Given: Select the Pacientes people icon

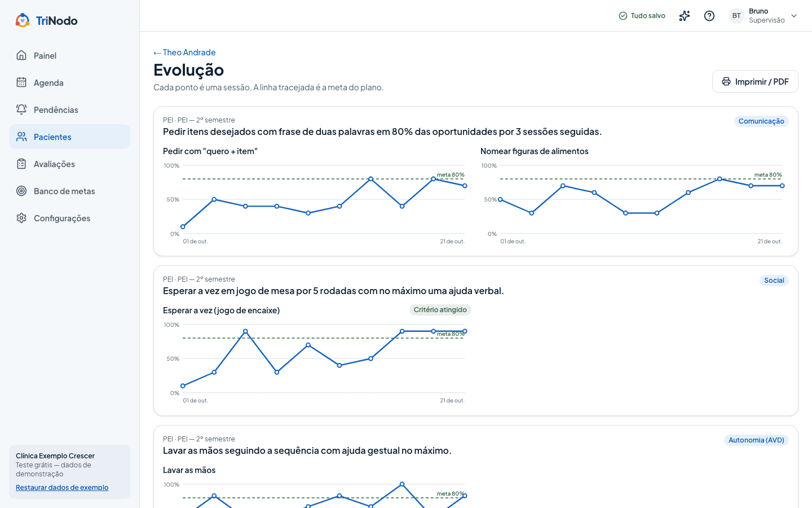Looking at the screenshot, I should pyautogui.click(x=21, y=137).
